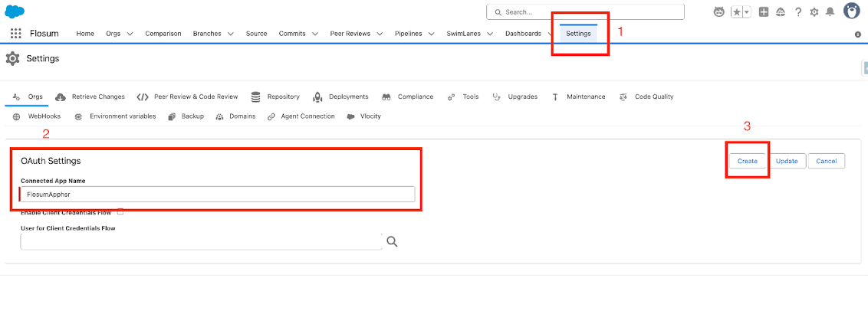This screenshot has width=868, height=311.
Task: Expand the Peer Reviews nav chevron
Action: click(x=380, y=34)
